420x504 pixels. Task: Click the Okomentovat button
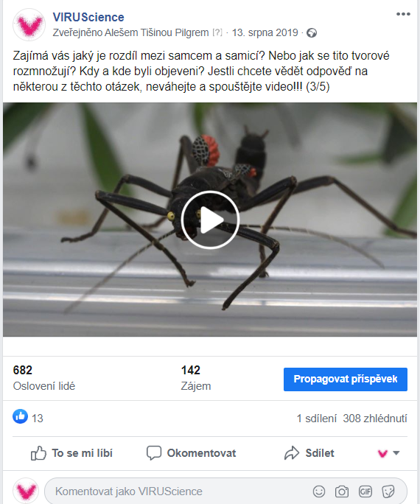[x=191, y=453]
